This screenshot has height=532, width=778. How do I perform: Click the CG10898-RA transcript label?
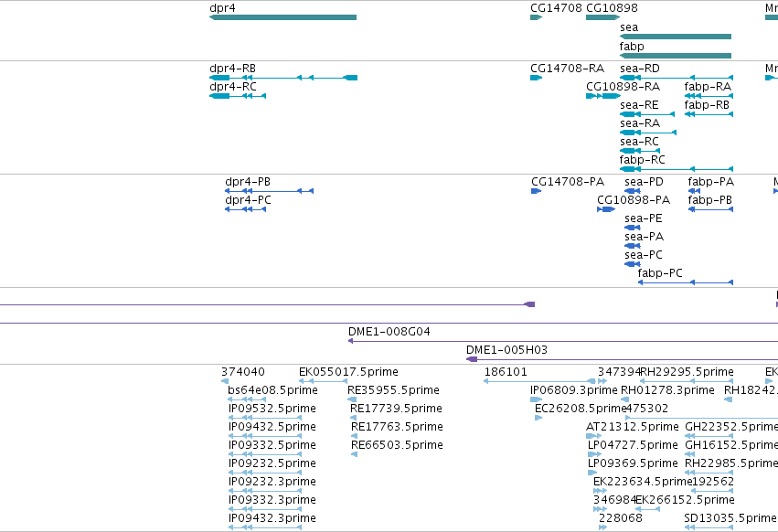click(623, 87)
